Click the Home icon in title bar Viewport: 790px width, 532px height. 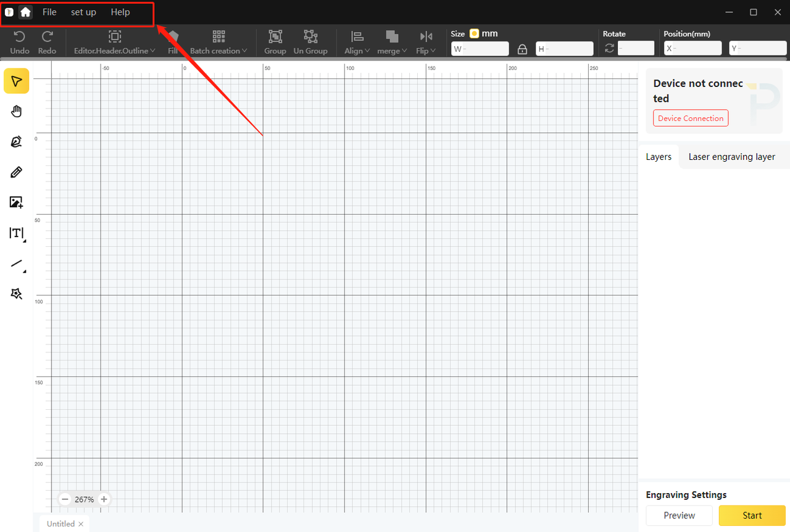coord(25,12)
